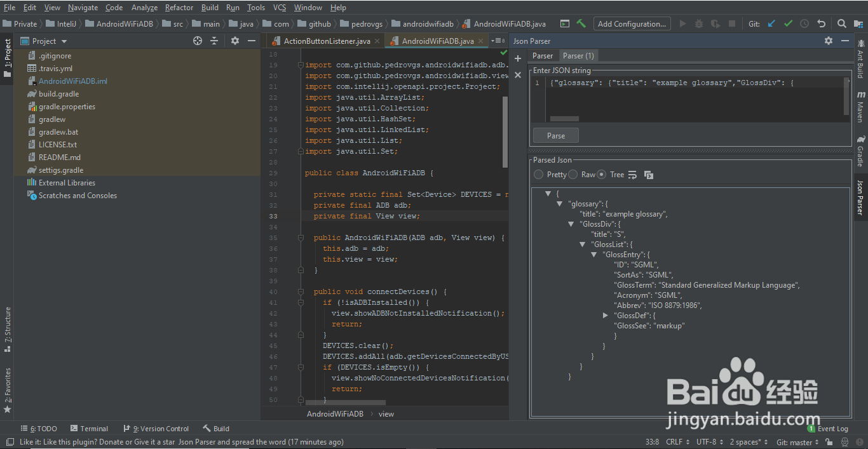Click the Git Update Project arrow
The height and width of the screenshot is (449, 868).
771,23
